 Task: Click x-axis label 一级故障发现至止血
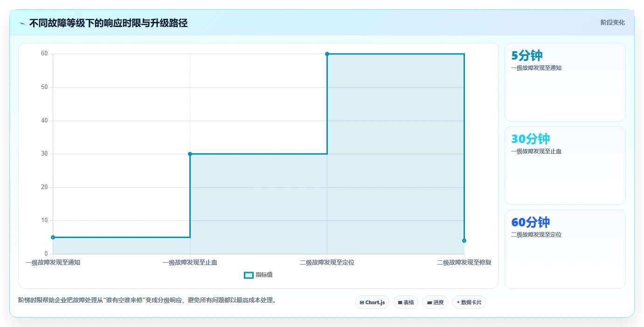point(190,263)
